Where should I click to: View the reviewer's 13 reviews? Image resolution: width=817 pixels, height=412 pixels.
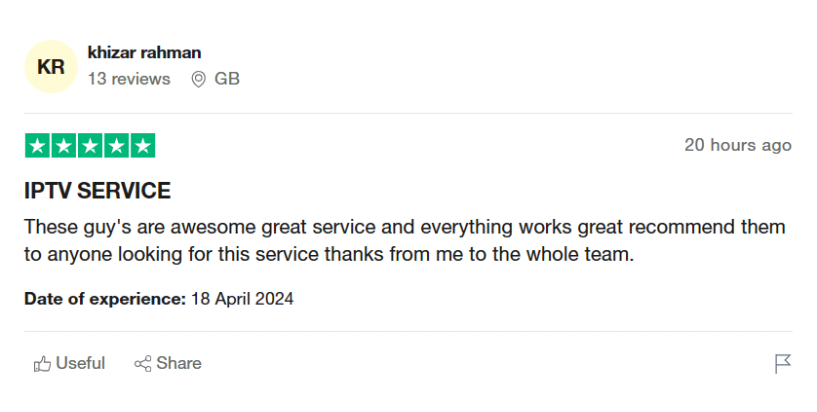[x=129, y=78]
